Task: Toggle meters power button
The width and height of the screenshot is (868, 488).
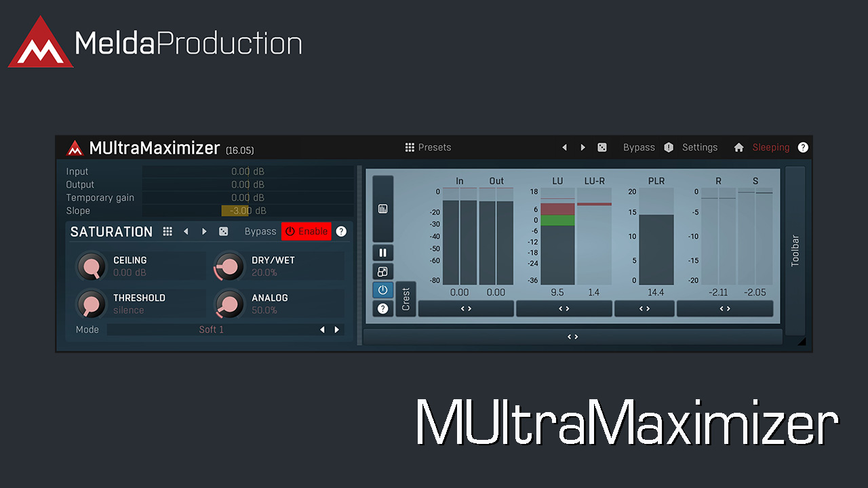Action: pos(382,290)
